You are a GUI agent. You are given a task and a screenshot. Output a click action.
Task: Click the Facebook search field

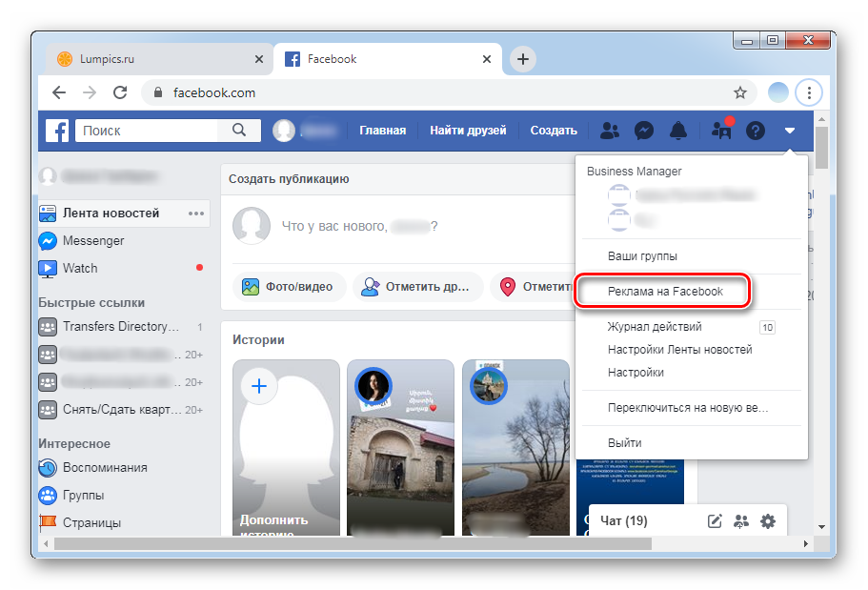148,131
